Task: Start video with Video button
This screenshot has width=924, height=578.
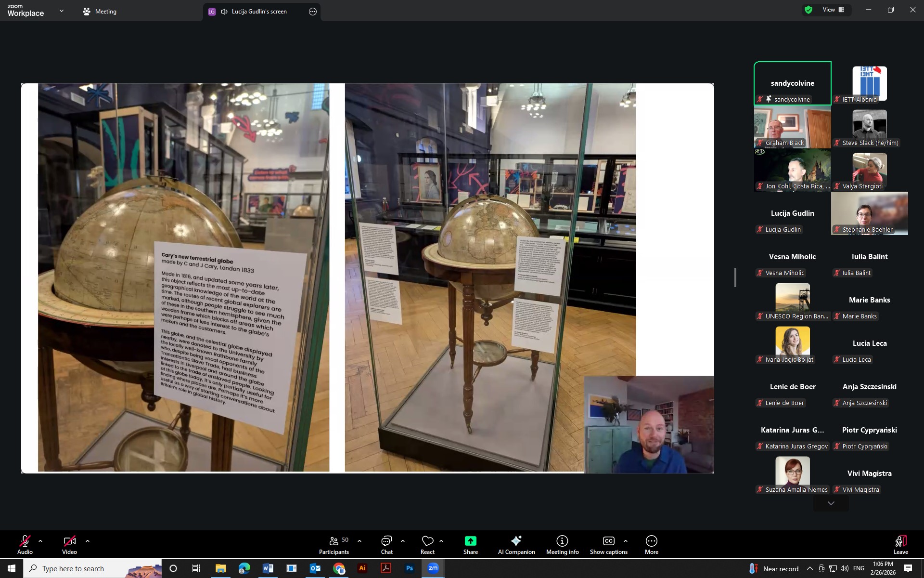Action: click(x=69, y=545)
